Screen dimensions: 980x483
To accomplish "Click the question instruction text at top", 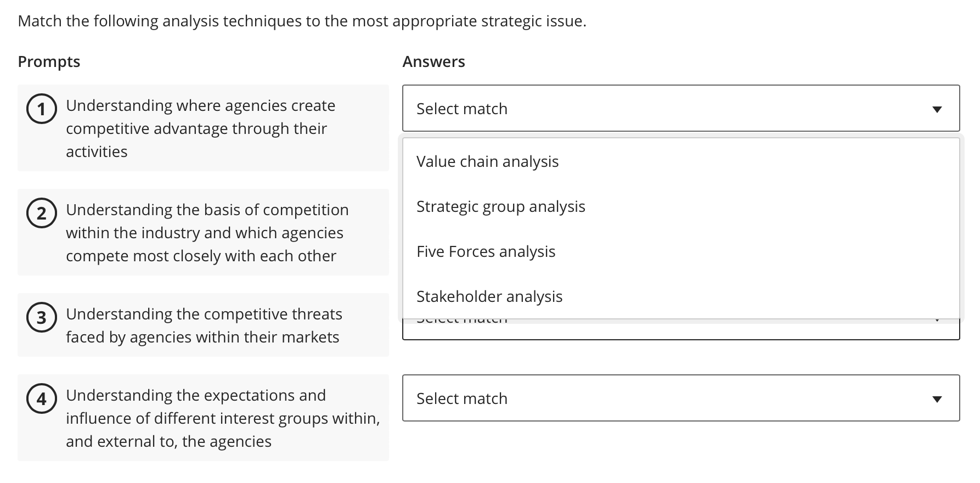I will [302, 21].
